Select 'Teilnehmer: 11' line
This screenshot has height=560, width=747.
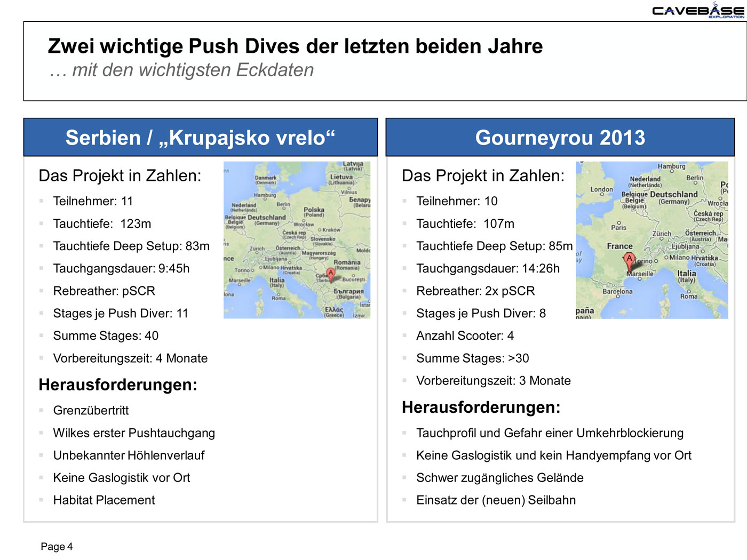(93, 201)
